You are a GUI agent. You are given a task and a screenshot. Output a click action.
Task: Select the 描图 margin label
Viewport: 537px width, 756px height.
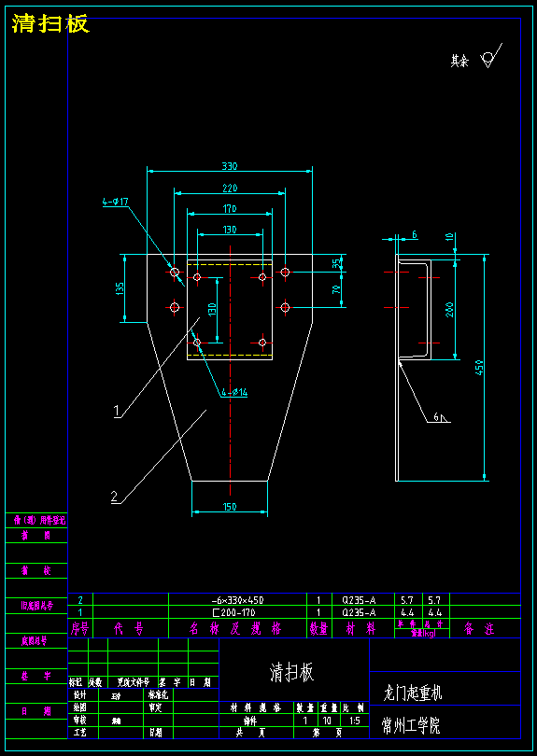(x=35, y=535)
